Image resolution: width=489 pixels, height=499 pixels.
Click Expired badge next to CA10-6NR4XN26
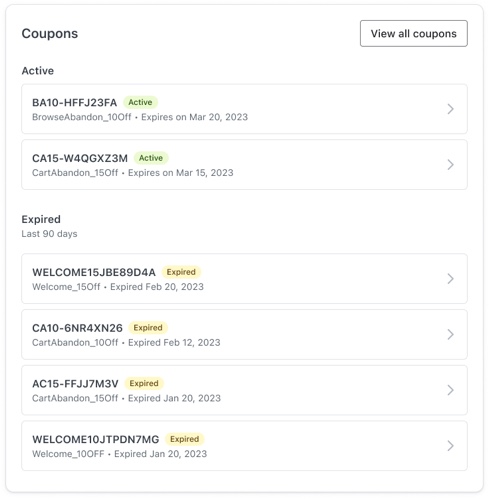tap(148, 328)
